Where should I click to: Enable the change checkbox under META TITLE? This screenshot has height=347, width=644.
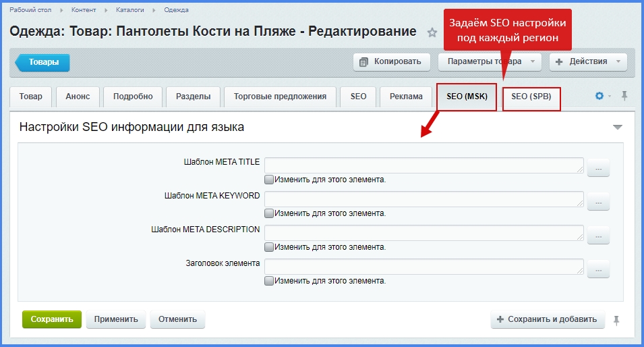point(269,180)
